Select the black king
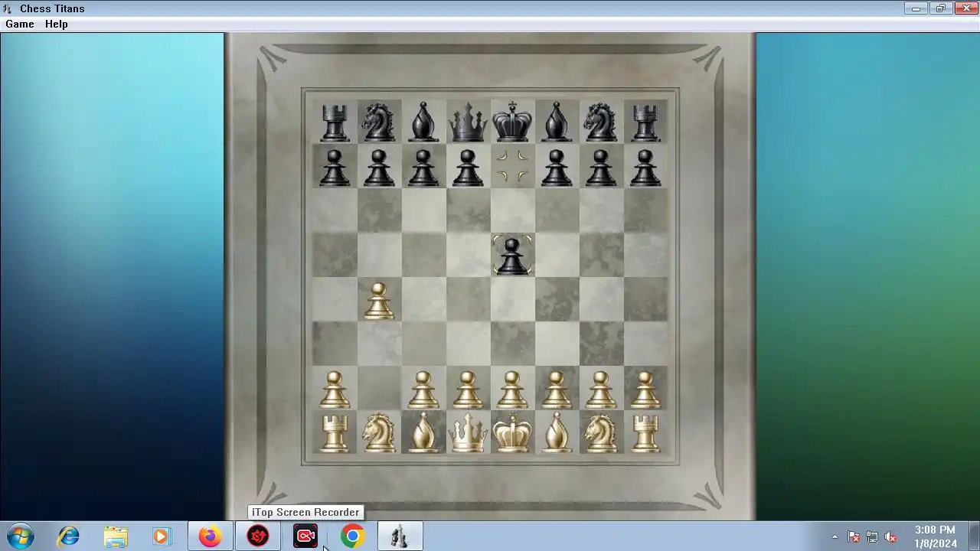This screenshot has height=551, width=980. coord(512,122)
